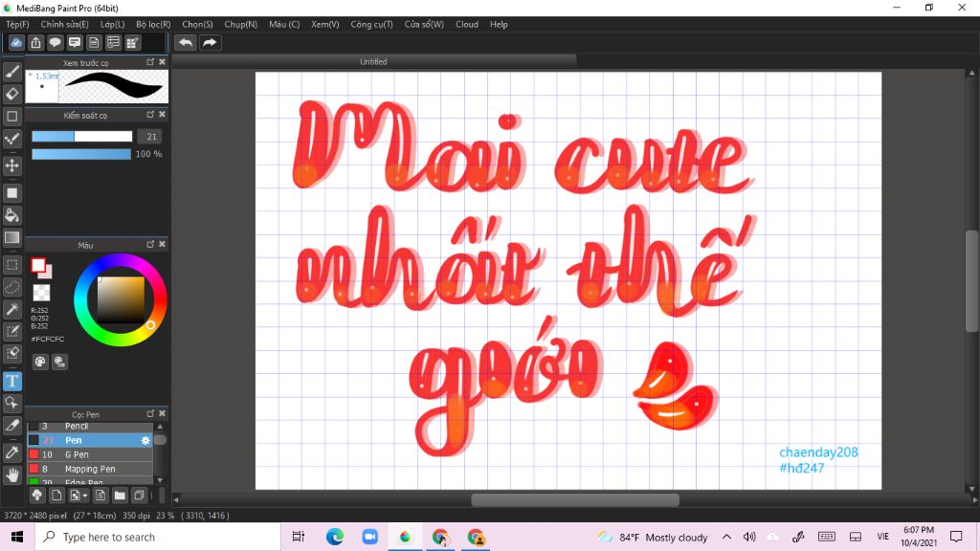980x551 pixels.
Task: Click the duplicate brush icon
Action: [x=140, y=496]
